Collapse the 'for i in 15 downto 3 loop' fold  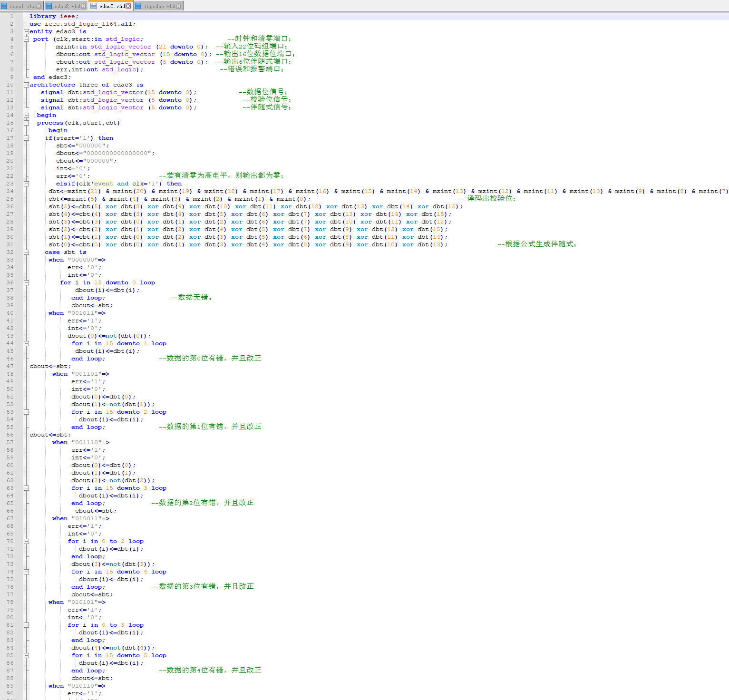click(26, 488)
